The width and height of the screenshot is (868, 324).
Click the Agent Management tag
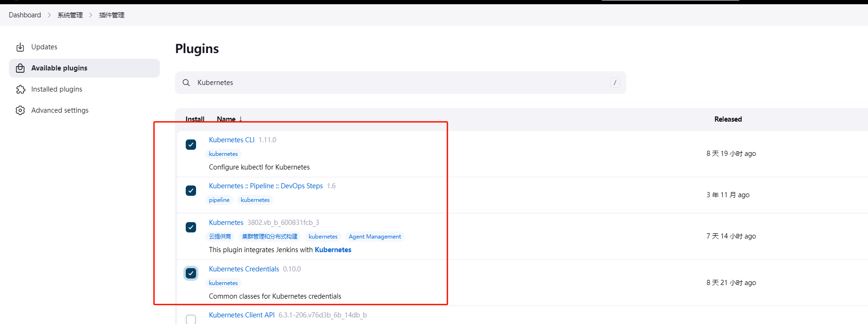pos(375,237)
